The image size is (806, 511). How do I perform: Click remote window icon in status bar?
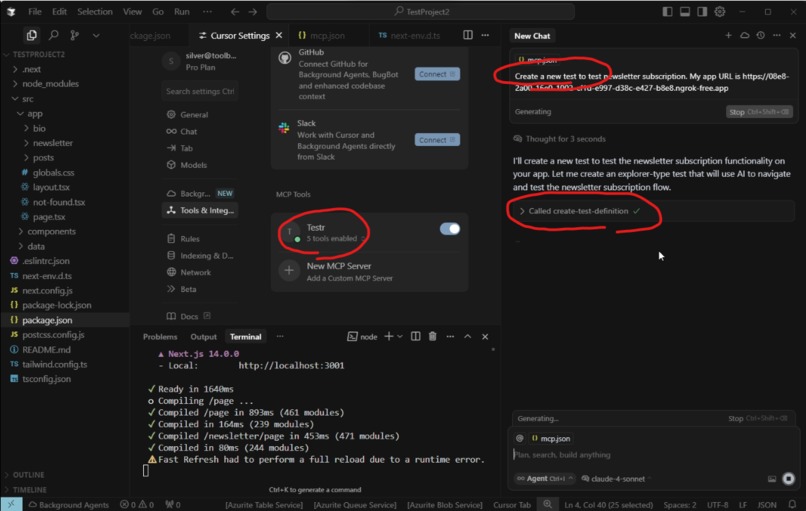tap(11, 504)
